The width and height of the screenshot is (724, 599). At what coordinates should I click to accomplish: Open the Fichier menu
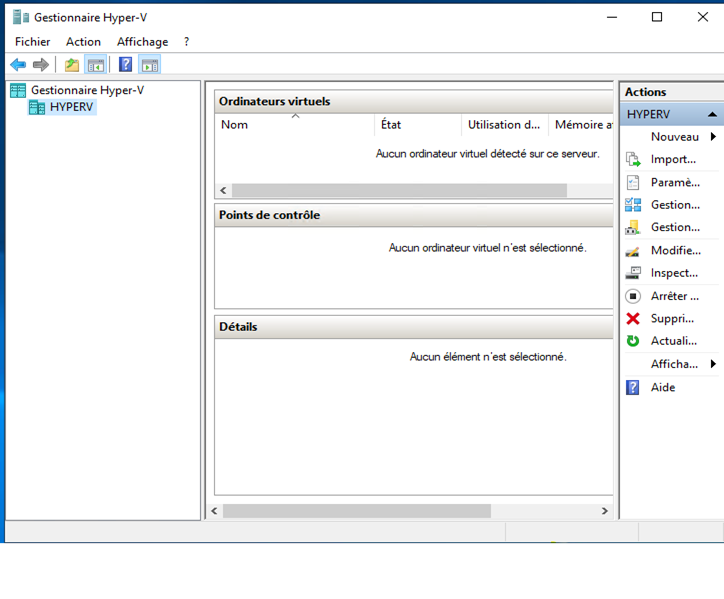(x=32, y=42)
